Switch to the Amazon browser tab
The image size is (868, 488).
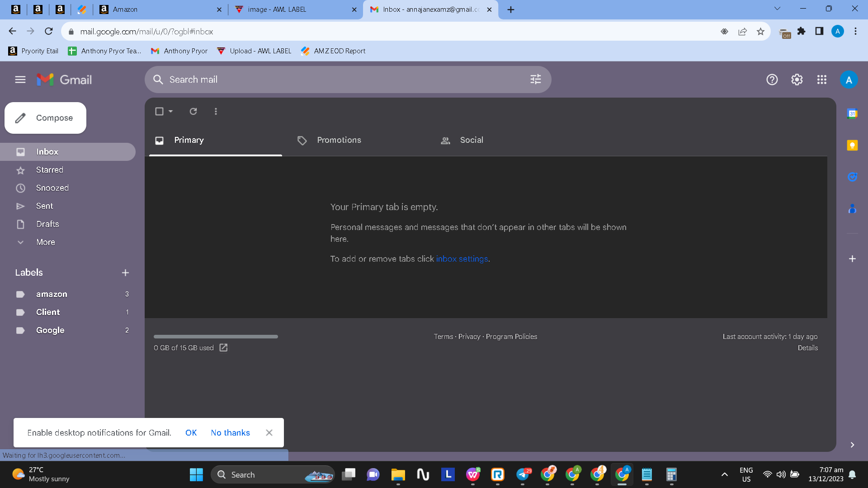160,9
